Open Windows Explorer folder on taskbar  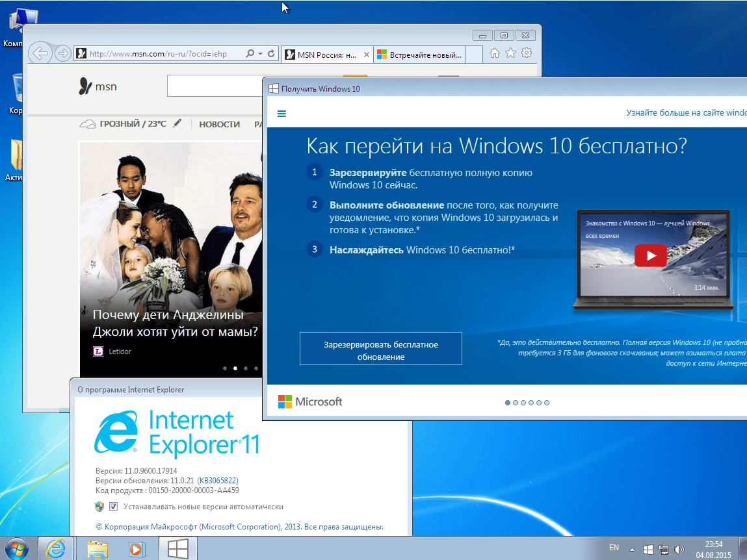coord(97,549)
